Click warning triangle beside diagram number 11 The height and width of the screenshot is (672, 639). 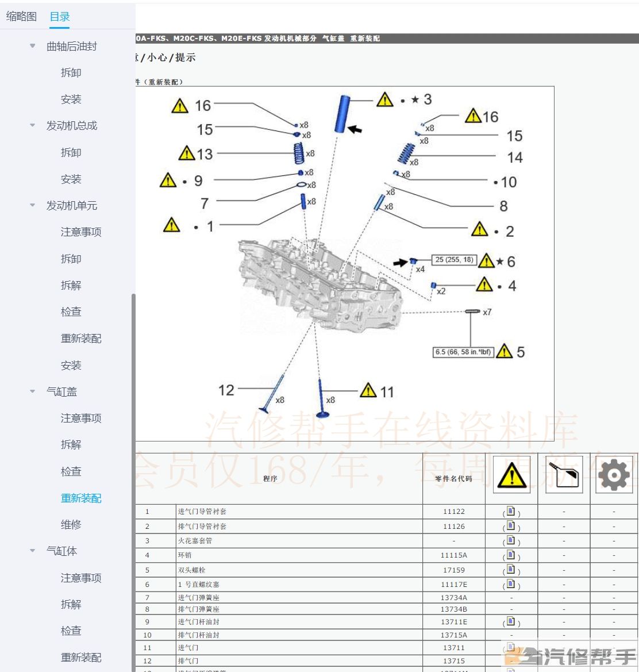(368, 390)
